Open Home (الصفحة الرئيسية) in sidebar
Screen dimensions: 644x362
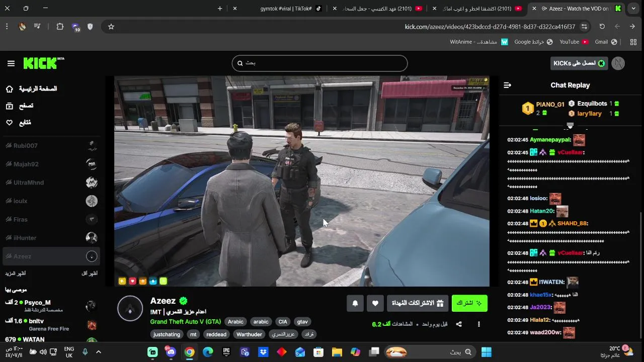(31, 89)
